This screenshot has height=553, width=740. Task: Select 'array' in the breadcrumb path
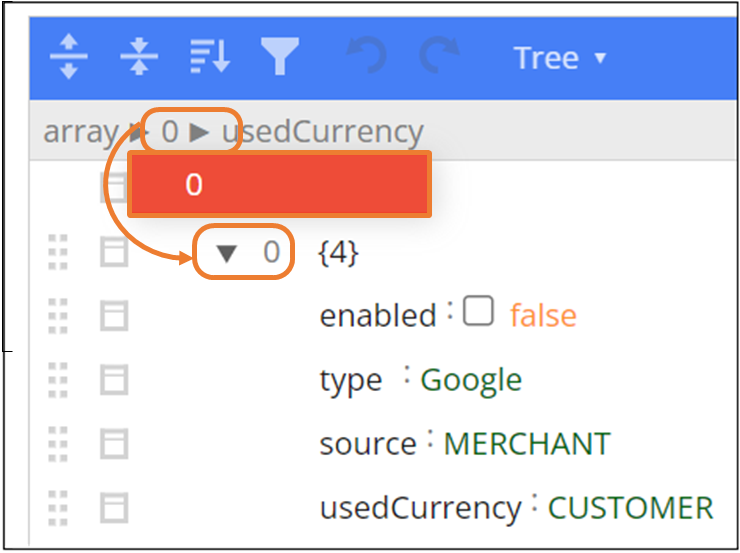(80, 132)
